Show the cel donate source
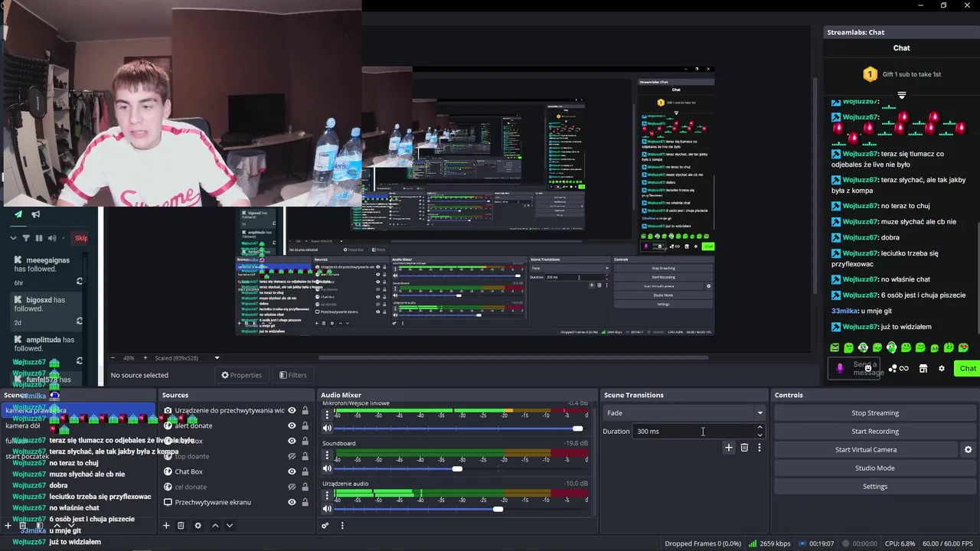Image resolution: width=980 pixels, height=551 pixels. pyautogui.click(x=292, y=487)
